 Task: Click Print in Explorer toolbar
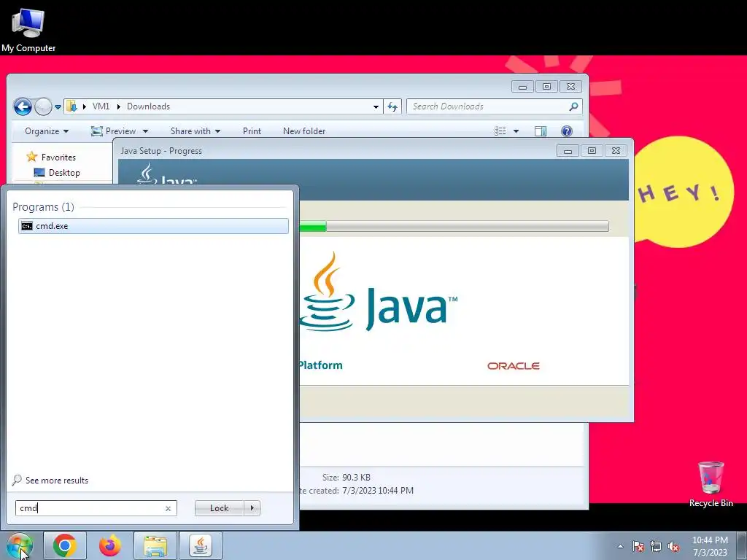coord(252,131)
